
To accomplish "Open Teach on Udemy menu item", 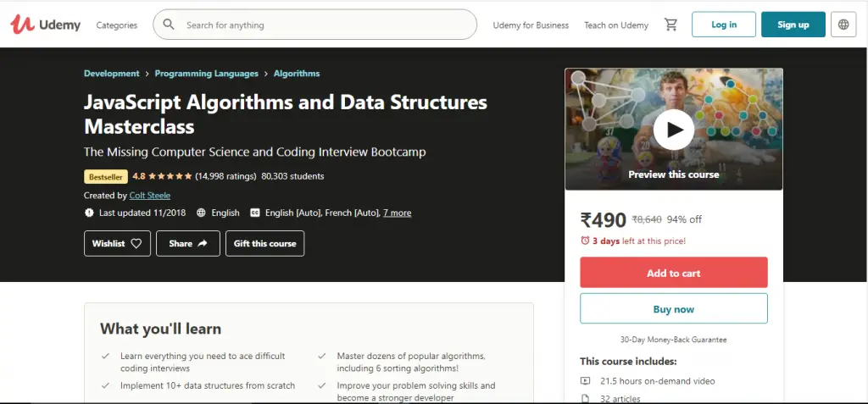I will click(x=616, y=25).
